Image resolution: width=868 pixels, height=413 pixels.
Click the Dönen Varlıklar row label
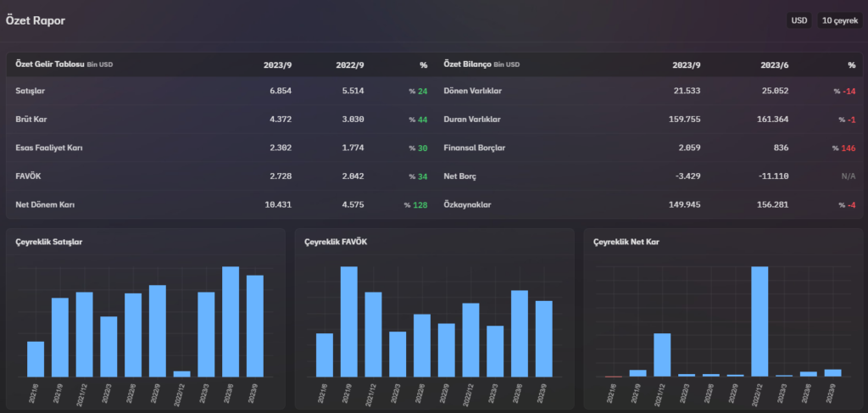tap(473, 91)
